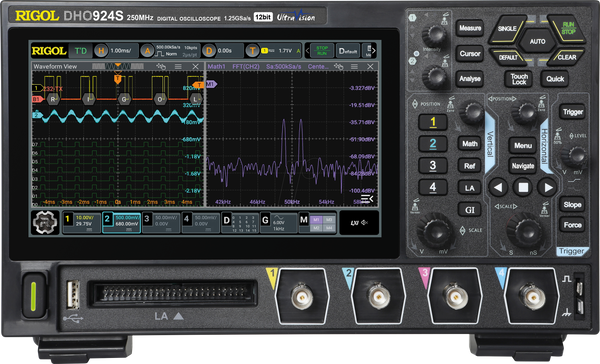Image resolution: width=600 pixels, height=364 pixels.
Task: Toggle channel 1 with the yellow 1 key
Action: point(433,122)
